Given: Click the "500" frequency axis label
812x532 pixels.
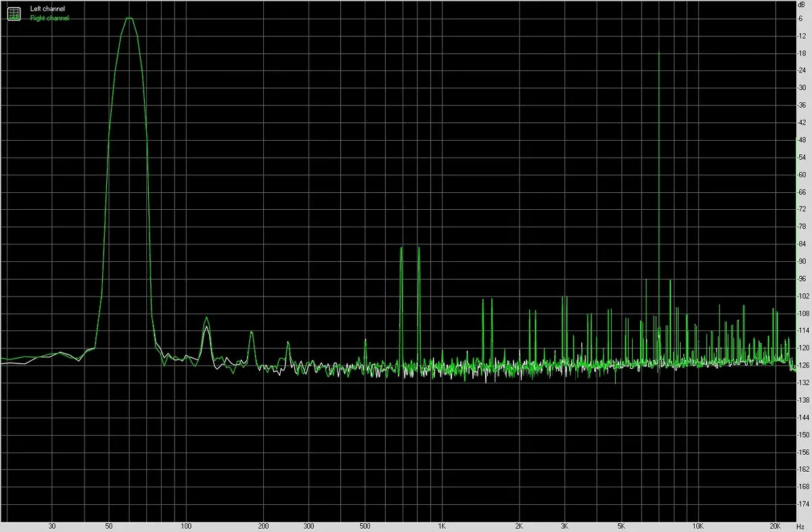Looking at the screenshot, I should click(365, 526).
